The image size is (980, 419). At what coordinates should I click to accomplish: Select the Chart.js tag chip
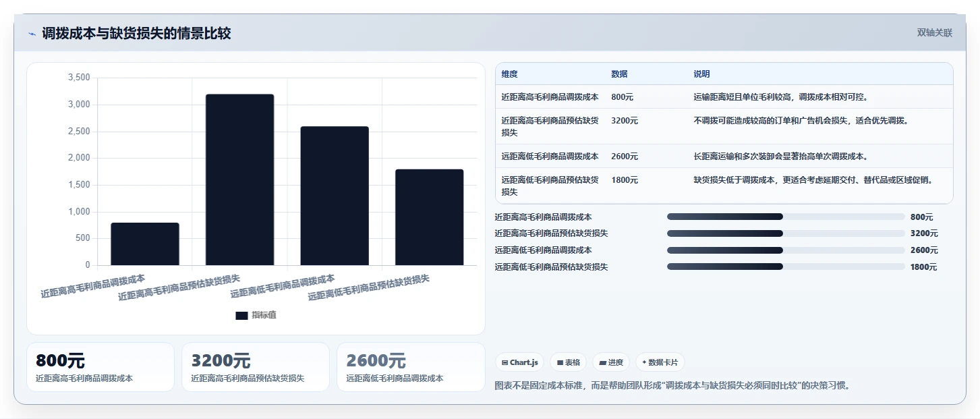(519, 362)
